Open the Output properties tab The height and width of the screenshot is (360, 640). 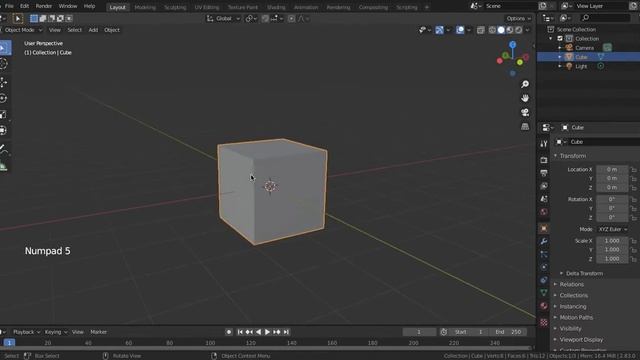point(544,173)
